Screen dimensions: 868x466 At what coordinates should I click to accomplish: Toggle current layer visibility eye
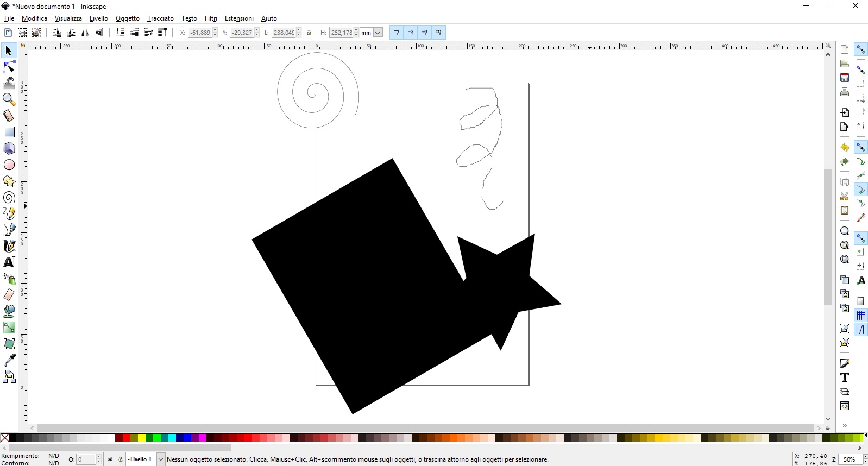(x=110, y=459)
